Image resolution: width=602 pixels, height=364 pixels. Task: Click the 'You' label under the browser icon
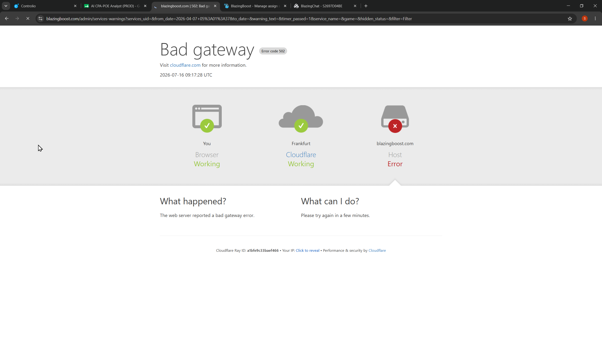(207, 143)
